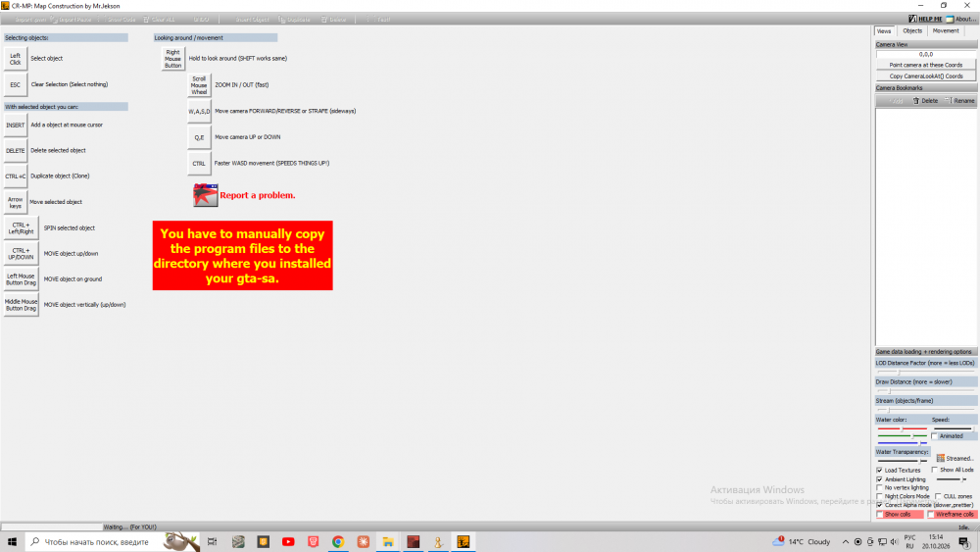Enable the Night Colors Mode checkbox
Screen dimensions: 980x552
879,496
